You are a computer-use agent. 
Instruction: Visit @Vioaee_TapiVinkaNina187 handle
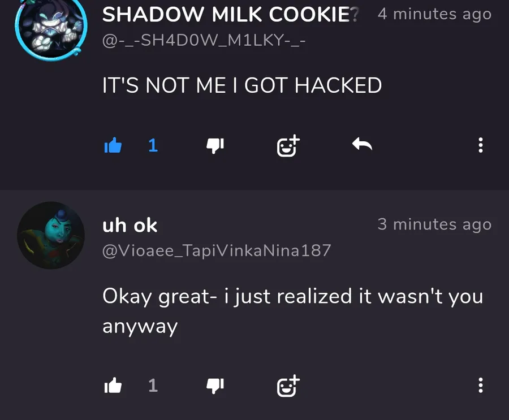[217, 250]
